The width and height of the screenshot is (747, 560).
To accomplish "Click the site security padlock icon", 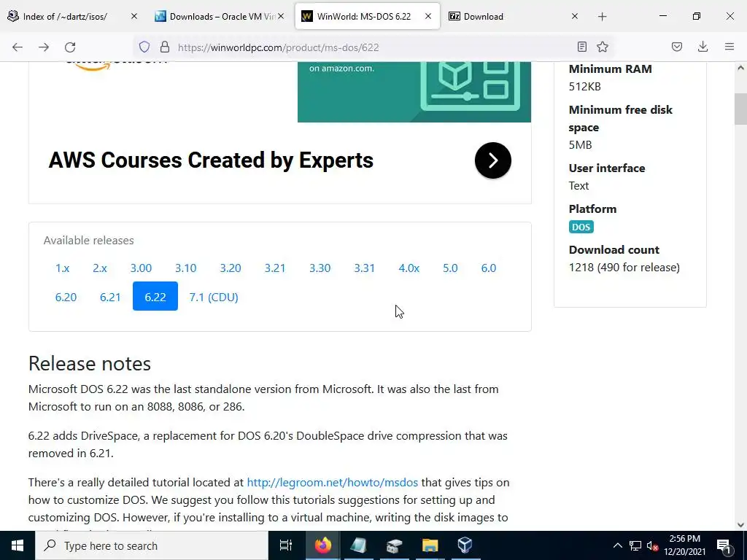I will point(165,47).
